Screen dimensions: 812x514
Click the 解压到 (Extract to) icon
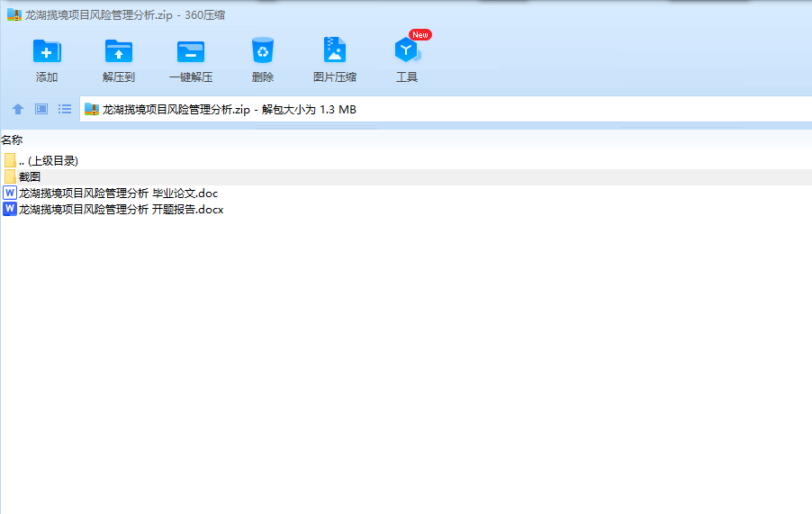tap(119, 50)
